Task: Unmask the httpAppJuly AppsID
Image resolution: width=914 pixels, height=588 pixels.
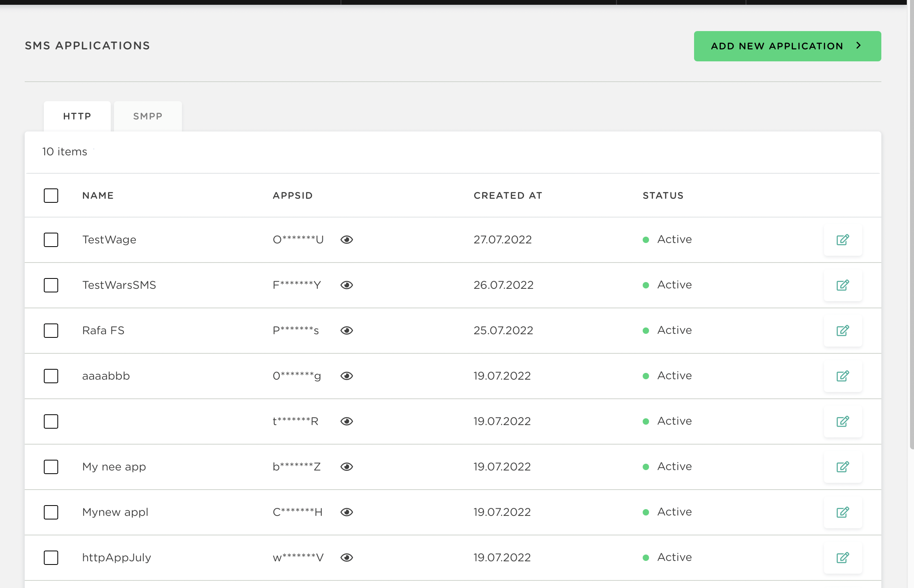Action: (x=347, y=558)
